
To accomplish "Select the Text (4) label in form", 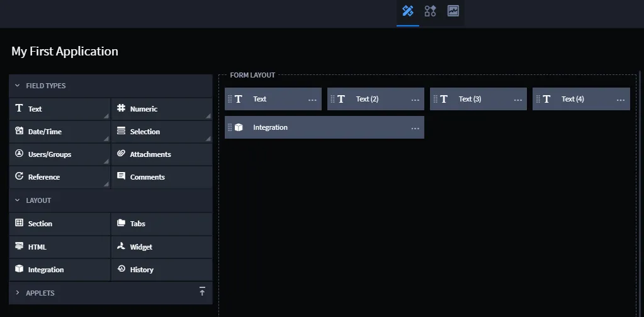I will tap(572, 99).
